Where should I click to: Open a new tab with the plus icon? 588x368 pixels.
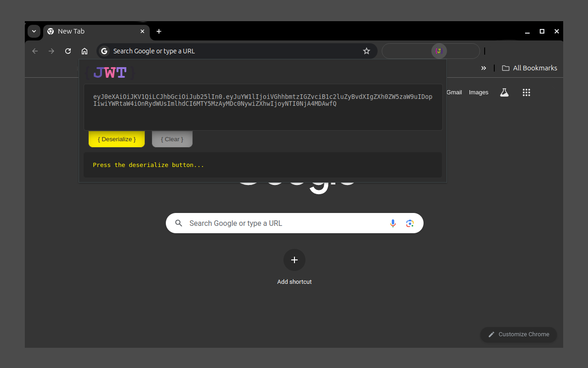click(159, 31)
